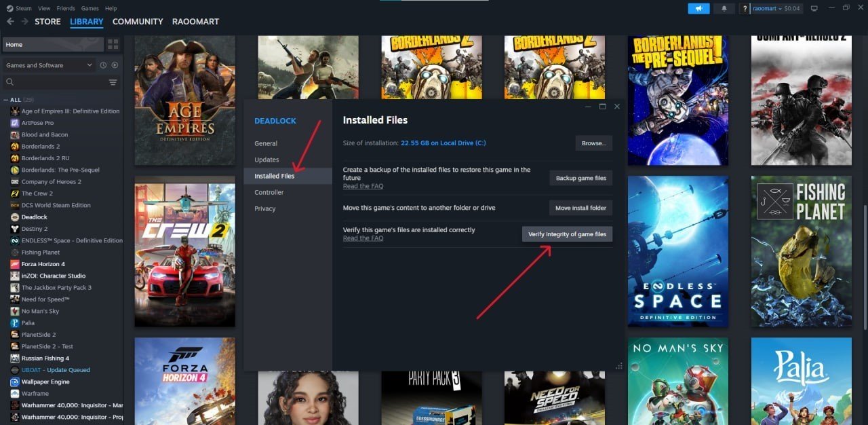The width and height of the screenshot is (868, 425).
Task: Open the View menu
Action: [45, 8]
